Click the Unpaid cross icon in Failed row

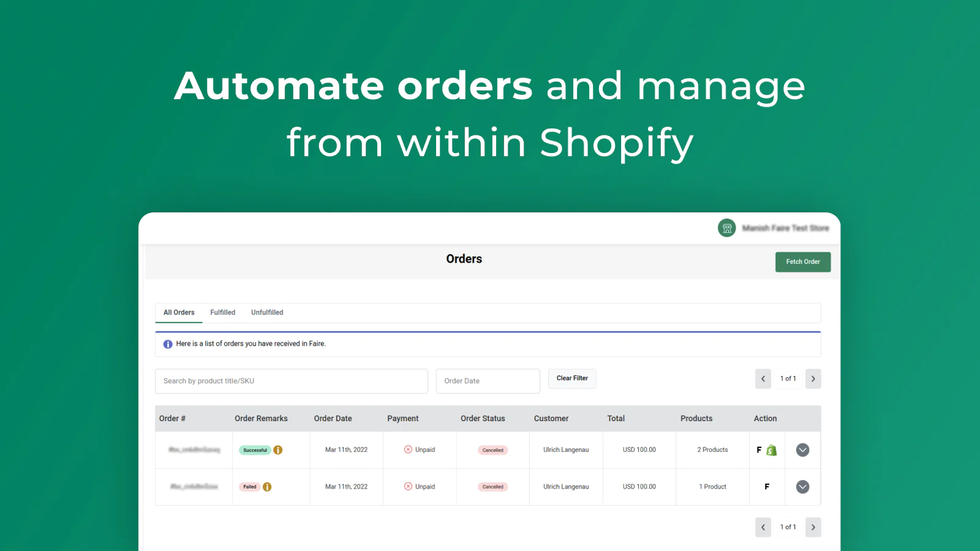point(409,486)
